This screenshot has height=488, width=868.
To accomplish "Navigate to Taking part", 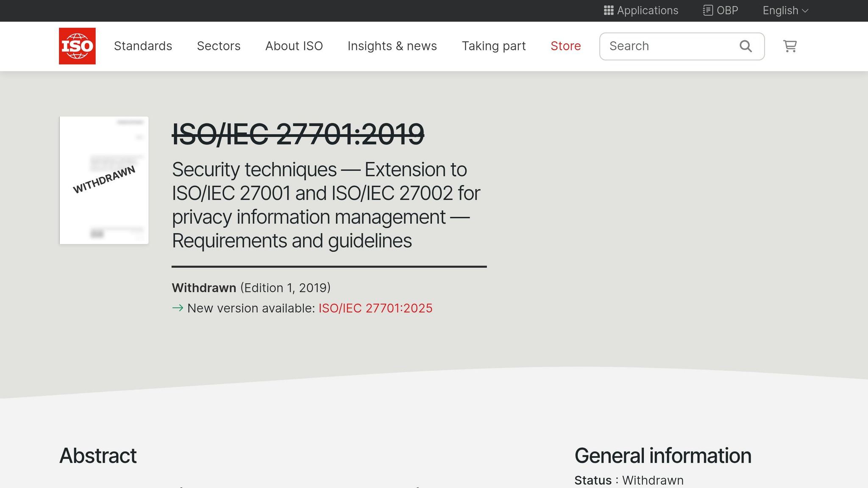I will (x=494, y=46).
